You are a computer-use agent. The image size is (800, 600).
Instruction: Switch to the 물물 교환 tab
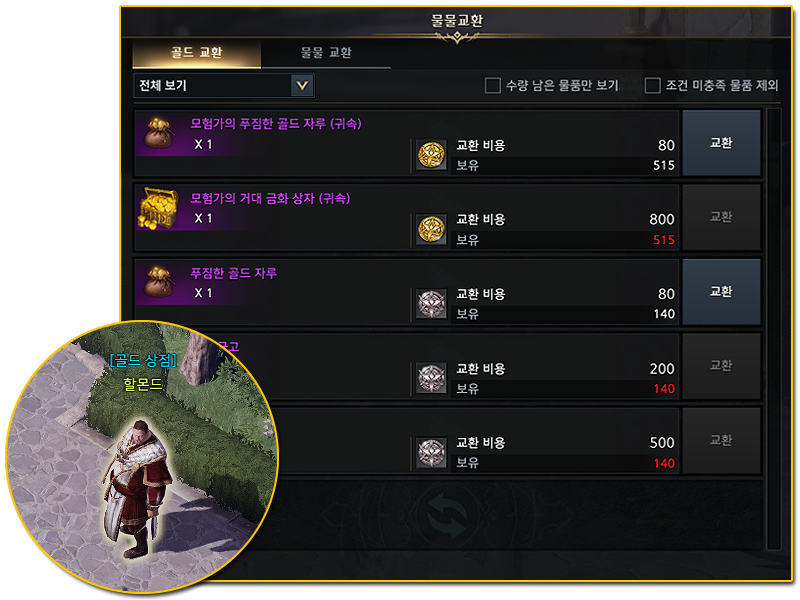pos(326,53)
